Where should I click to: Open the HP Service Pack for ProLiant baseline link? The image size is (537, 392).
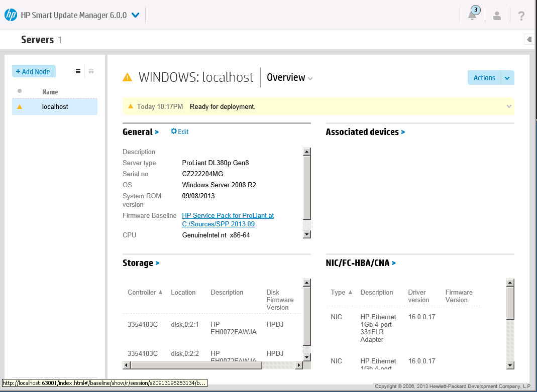228,220
